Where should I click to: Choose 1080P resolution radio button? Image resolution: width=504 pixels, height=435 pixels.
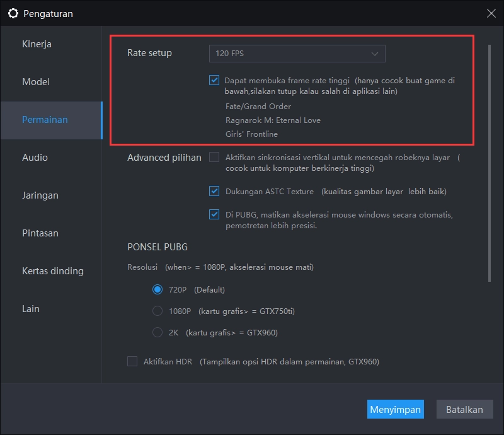157,311
